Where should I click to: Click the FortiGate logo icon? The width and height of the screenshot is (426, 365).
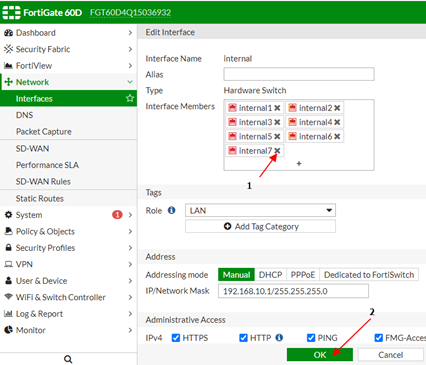coord(11,12)
